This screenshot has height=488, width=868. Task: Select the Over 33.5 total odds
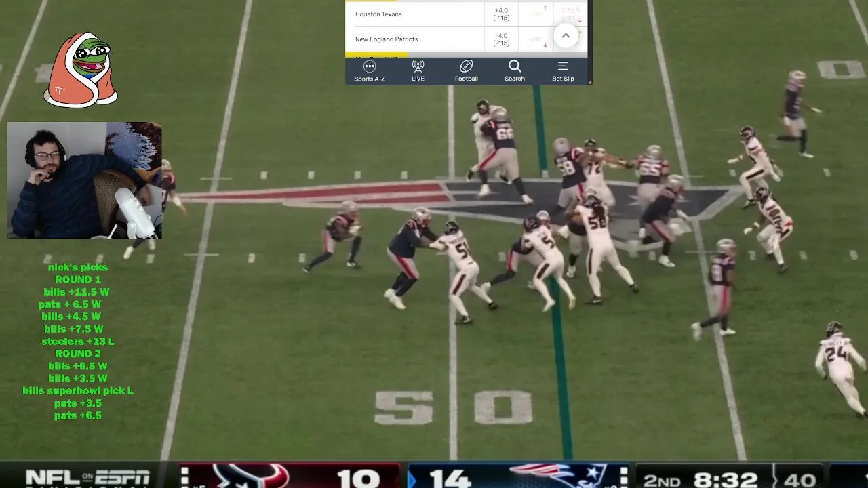[x=570, y=14]
